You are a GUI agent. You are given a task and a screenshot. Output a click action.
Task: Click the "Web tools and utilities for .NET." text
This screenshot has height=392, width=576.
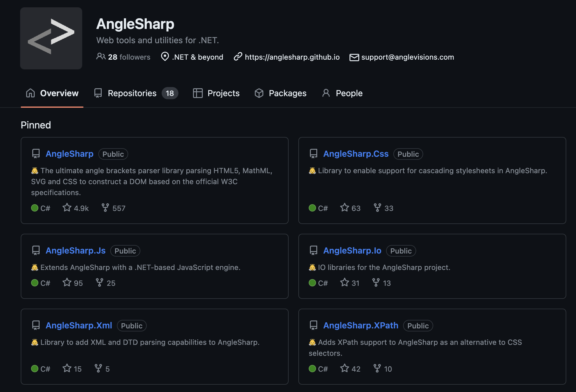[158, 40]
